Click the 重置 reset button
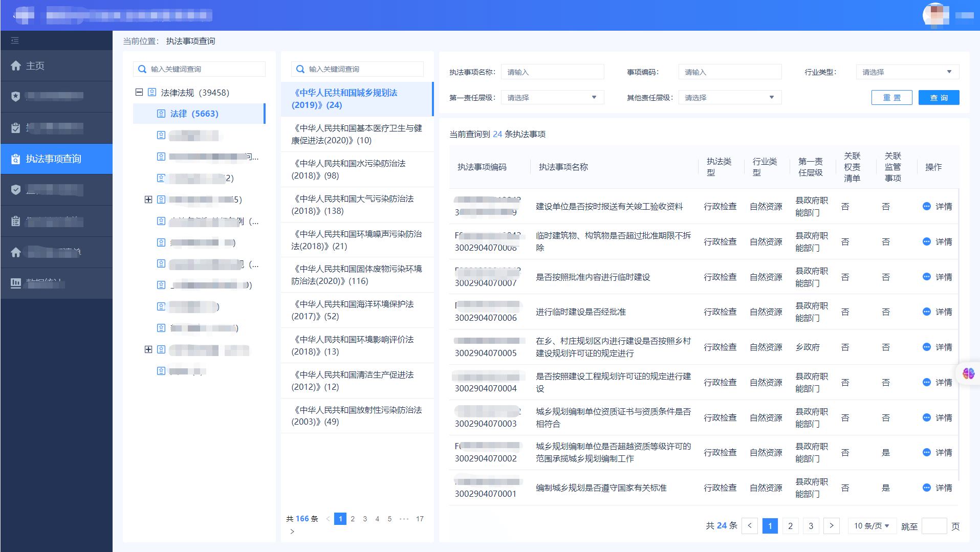This screenshot has height=552, width=980. 891,97
